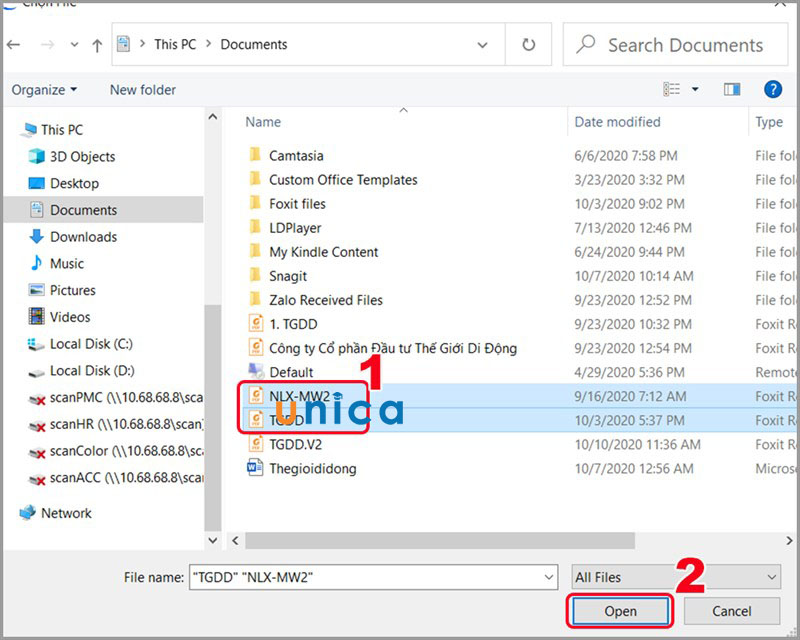800x640 pixels.
Task: Click the Help question mark icon
Action: pyautogui.click(x=772, y=89)
